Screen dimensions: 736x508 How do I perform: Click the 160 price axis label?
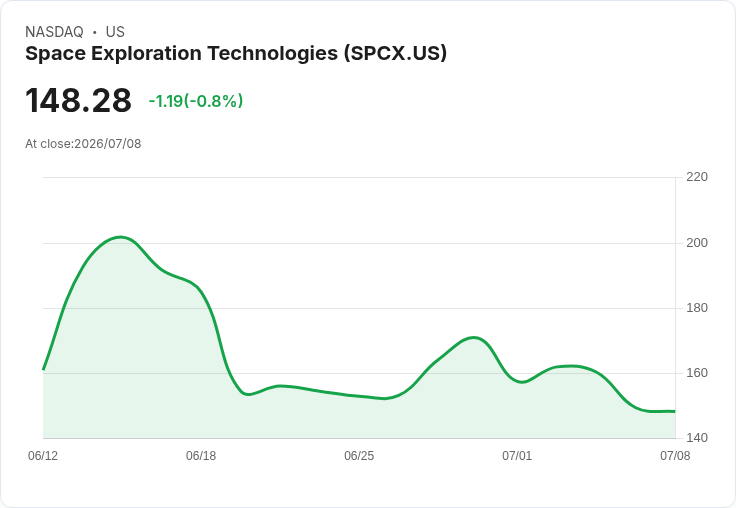point(697,373)
